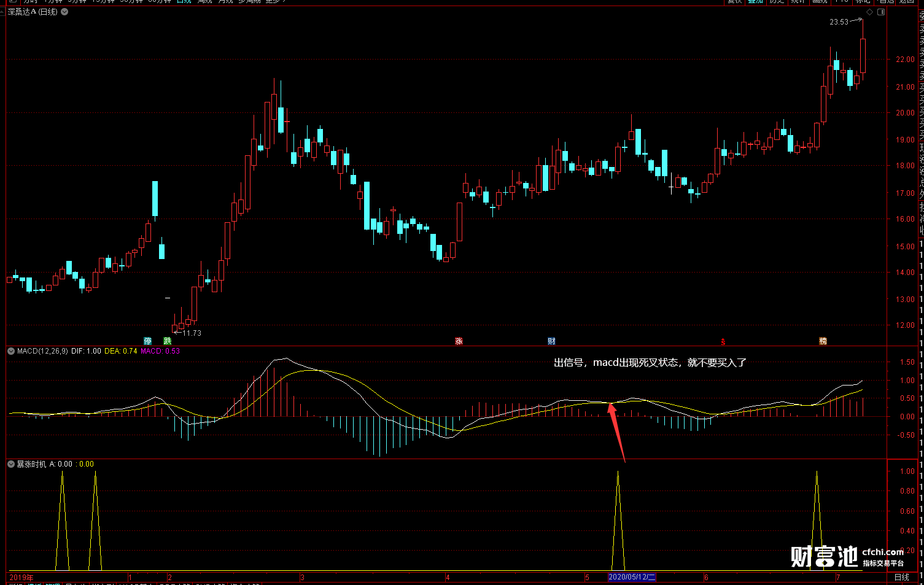This screenshot has width=924, height=585.
Task: Click the 榜 leaderboard marker icon
Action: [x=823, y=341]
